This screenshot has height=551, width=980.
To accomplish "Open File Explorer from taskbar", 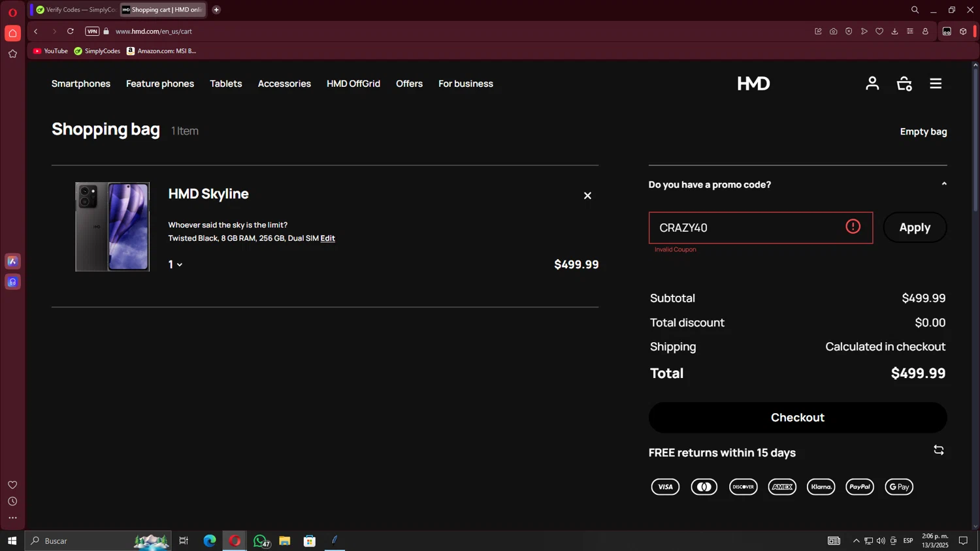I will point(284,541).
